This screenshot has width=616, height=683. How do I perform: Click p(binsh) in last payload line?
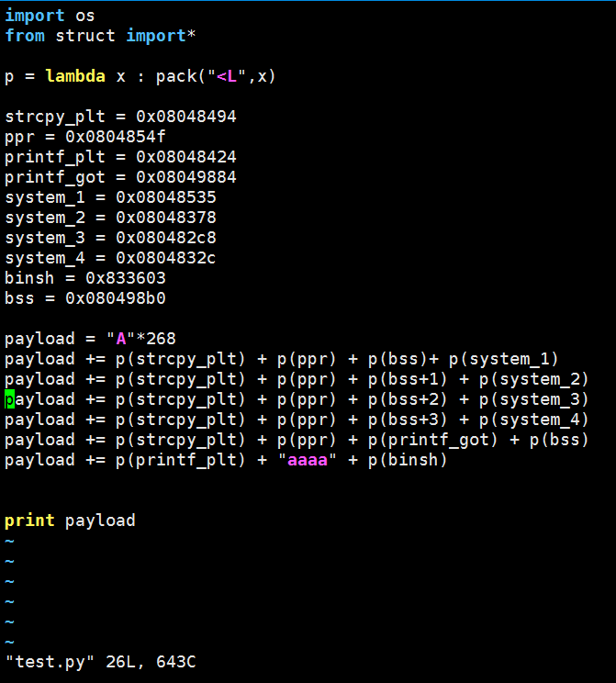(408, 460)
